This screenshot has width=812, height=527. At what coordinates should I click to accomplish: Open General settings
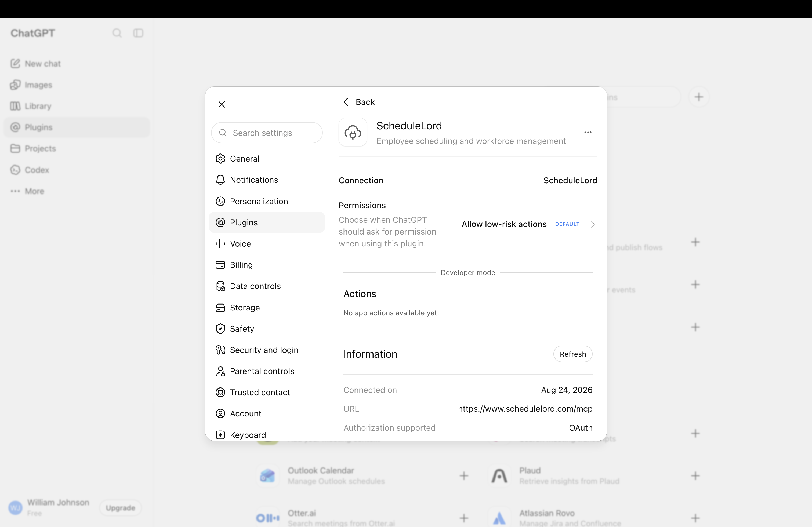267,159
